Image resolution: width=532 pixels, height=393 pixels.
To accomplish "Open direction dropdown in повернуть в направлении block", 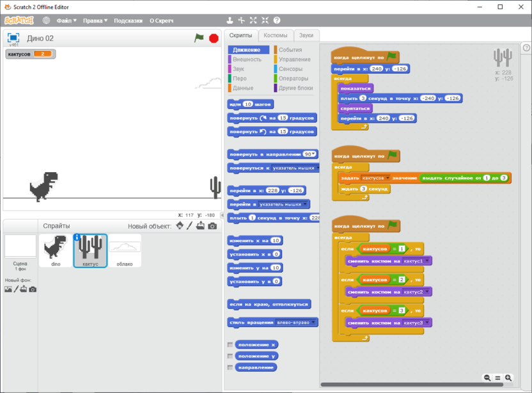I will pyautogui.click(x=314, y=154).
